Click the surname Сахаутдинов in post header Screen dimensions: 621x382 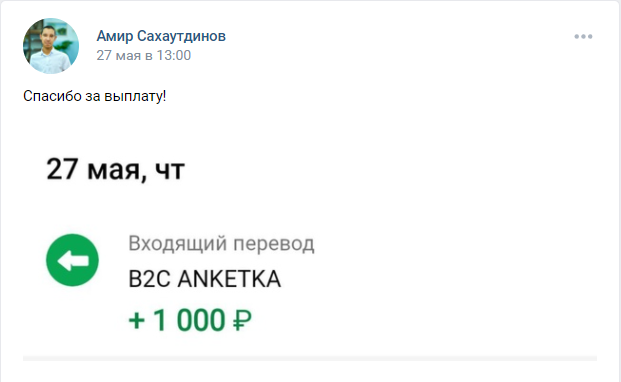point(181,36)
